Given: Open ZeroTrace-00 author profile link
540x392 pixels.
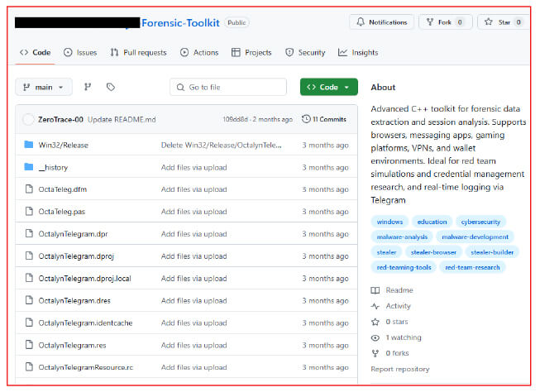Looking at the screenshot, I should pyautogui.click(x=60, y=120).
